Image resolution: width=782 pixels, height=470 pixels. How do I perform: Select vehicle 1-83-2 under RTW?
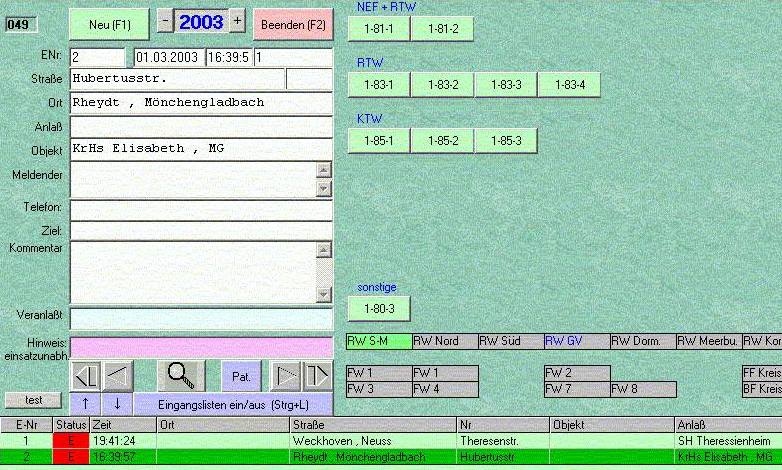point(442,85)
